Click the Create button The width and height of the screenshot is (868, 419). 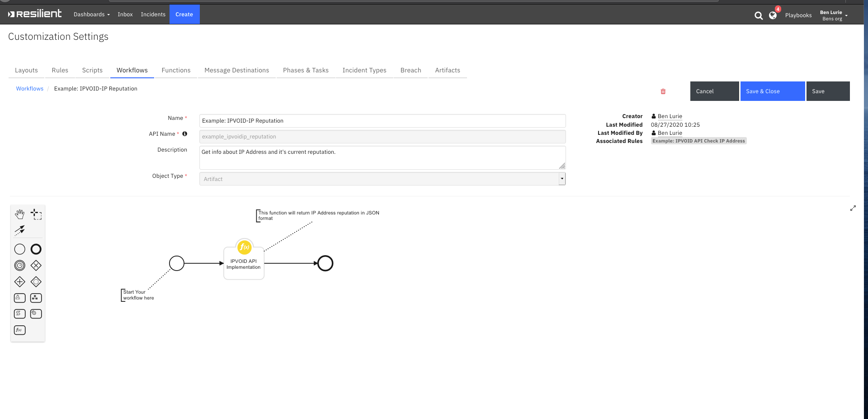point(184,14)
